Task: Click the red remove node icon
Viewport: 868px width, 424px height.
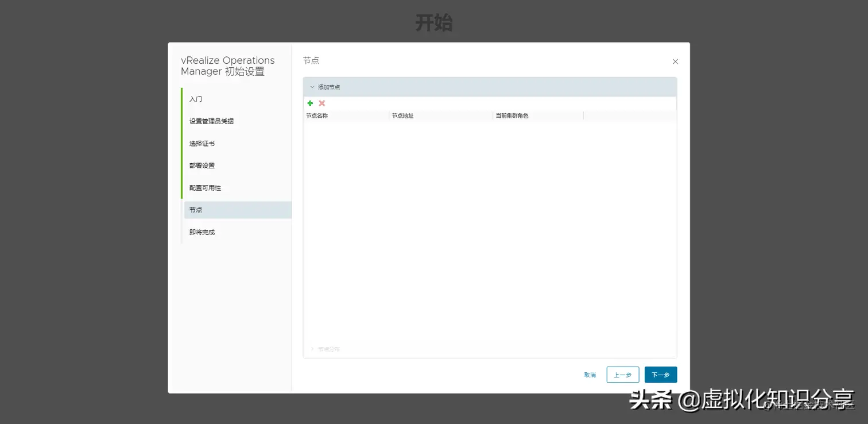Action: point(321,103)
